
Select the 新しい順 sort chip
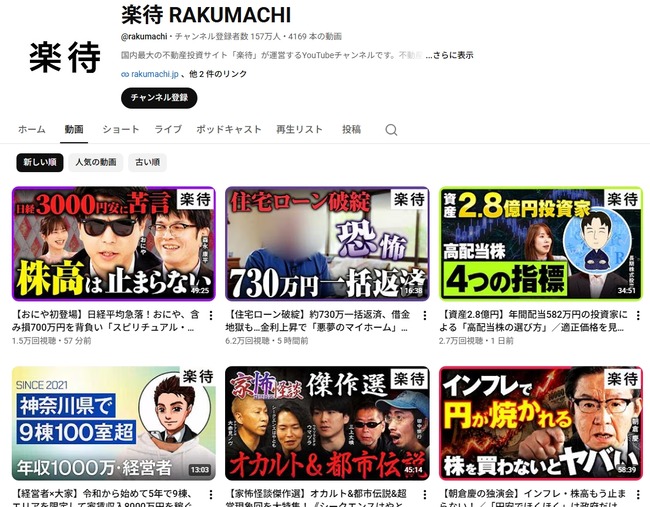pyautogui.click(x=40, y=162)
